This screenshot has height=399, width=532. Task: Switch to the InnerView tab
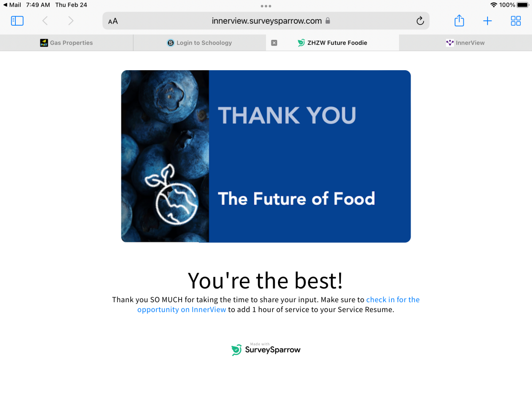point(465,43)
